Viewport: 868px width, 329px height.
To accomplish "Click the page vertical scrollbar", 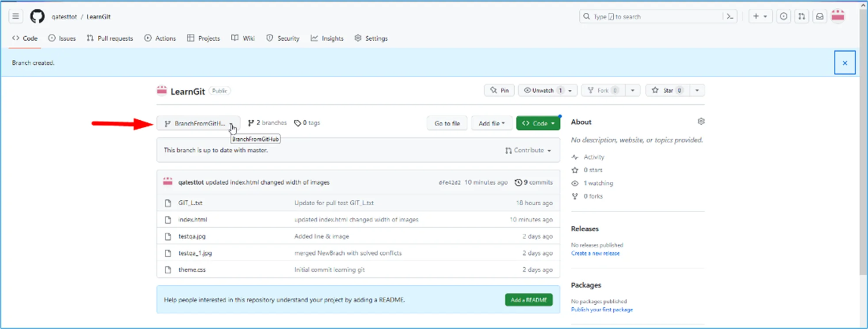I will [864, 142].
